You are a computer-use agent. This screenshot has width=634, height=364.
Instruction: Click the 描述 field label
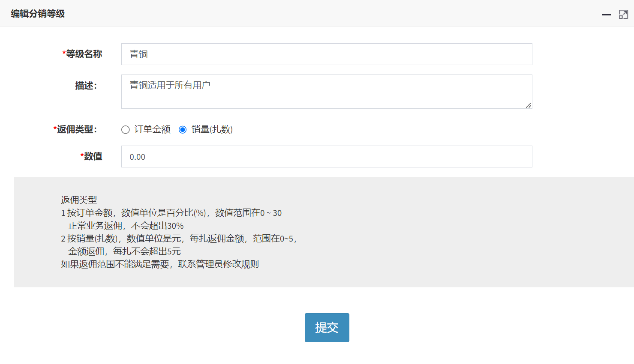click(x=86, y=86)
